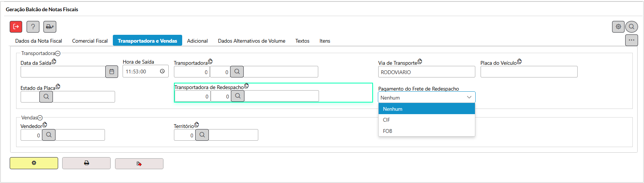
Task: Open Estado da Placa lookup magnifier
Action: click(46, 97)
